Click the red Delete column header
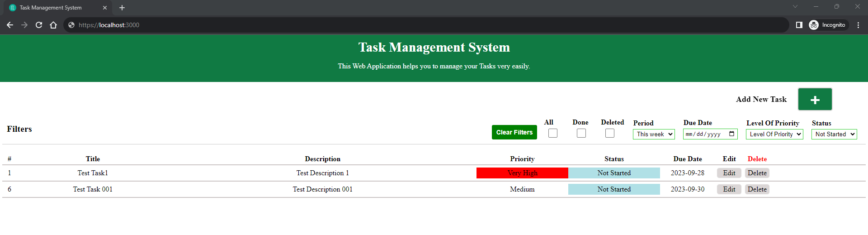This screenshot has width=868, height=235. [757, 159]
